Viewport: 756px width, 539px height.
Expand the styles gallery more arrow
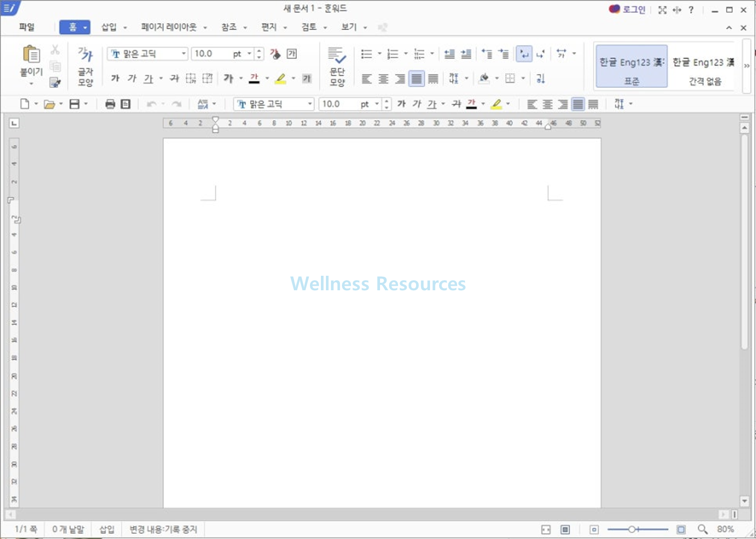click(x=746, y=66)
